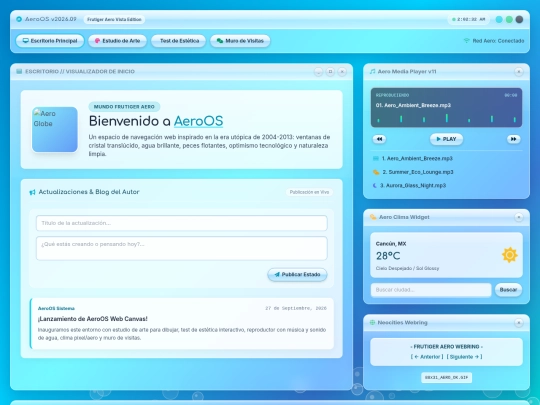The image size is (540, 405).
Task: Click the MUNDO FRUTIGER AERO badge
Action: (x=124, y=107)
